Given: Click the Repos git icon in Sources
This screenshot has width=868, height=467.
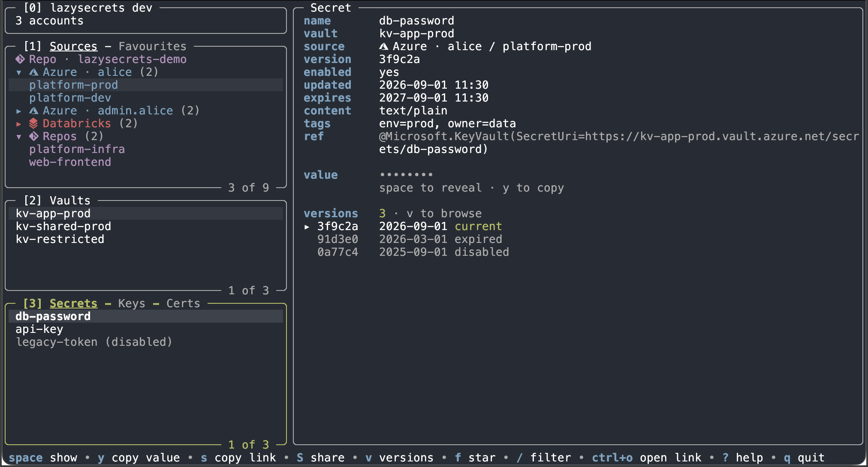Looking at the screenshot, I should pyautogui.click(x=34, y=136).
